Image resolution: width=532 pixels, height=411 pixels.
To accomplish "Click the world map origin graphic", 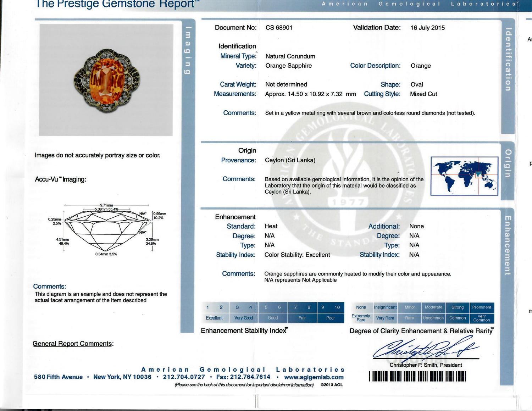I will click(x=464, y=176).
